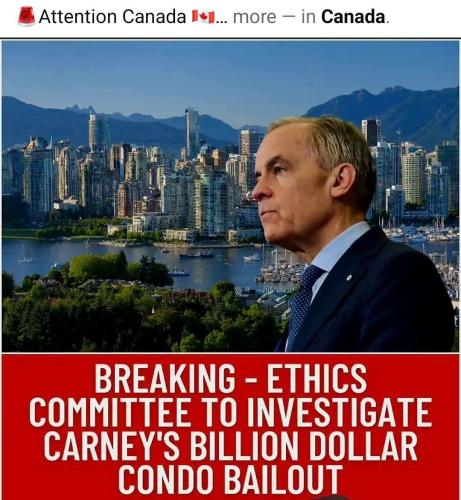Click the lapel pin on the suit
The width and height of the screenshot is (461, 500).
[349, 277]
